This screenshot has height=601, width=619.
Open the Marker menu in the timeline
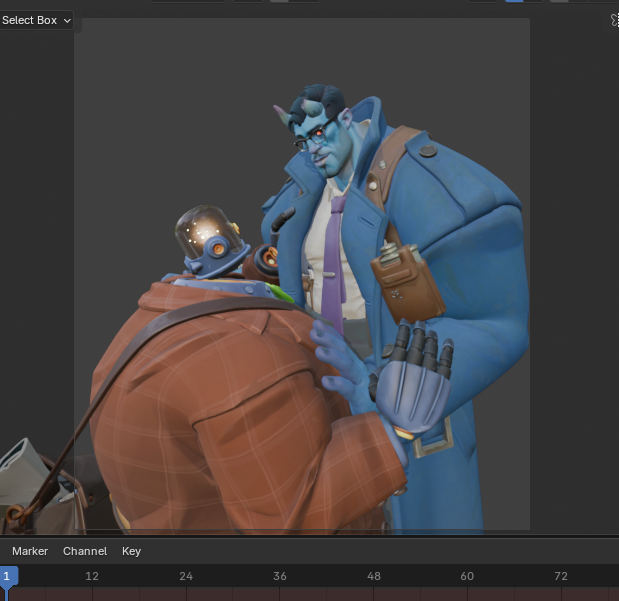[x=30, y=551]
